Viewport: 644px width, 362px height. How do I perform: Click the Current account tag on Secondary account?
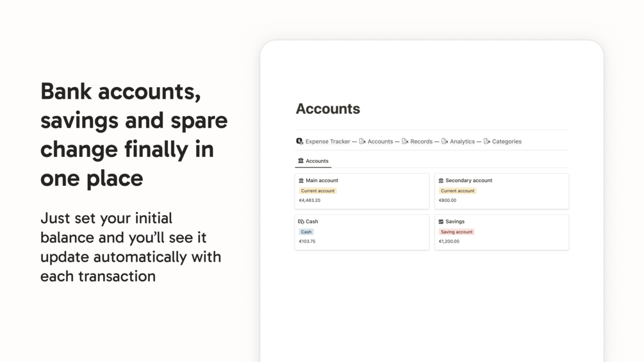pyautogui.click(x=458, y=191)
